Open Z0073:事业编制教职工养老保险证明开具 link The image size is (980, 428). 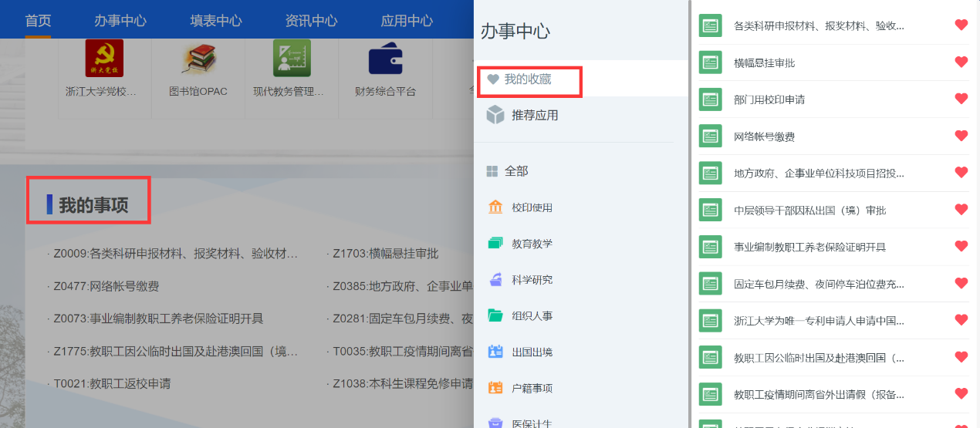tap(158, 318)
